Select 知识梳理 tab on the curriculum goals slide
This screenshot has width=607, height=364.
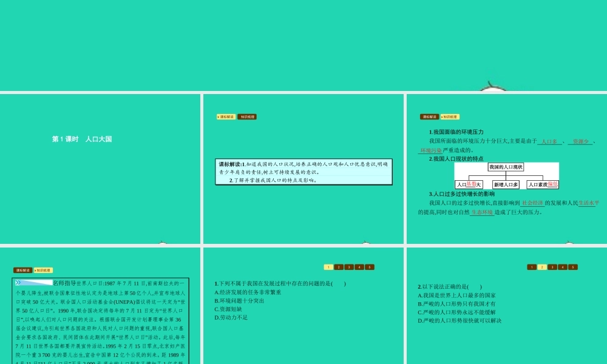[247, 117]
